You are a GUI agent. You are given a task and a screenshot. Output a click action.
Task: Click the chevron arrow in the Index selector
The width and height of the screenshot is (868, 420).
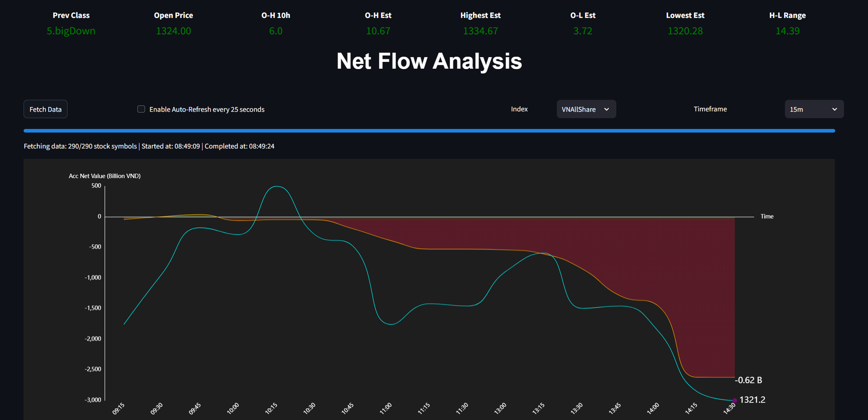pyautogui.click(x=606, y=109)
